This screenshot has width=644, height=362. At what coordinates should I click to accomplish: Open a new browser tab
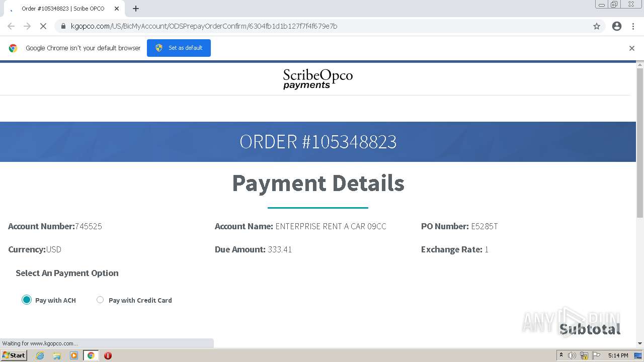136,9
